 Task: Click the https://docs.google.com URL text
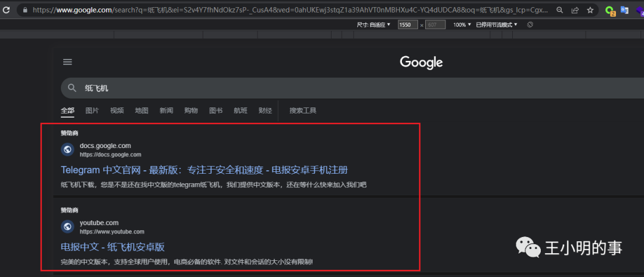pyautogui.click(x=110, y=155)
